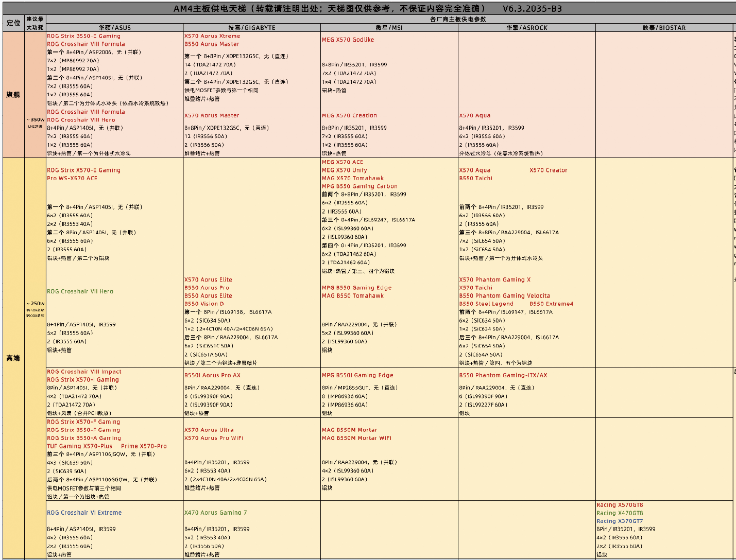This screenshot has height=560, width=736.
Task: Select B550 Phantom Gaming Velocita text
Action: coord(505,296)
